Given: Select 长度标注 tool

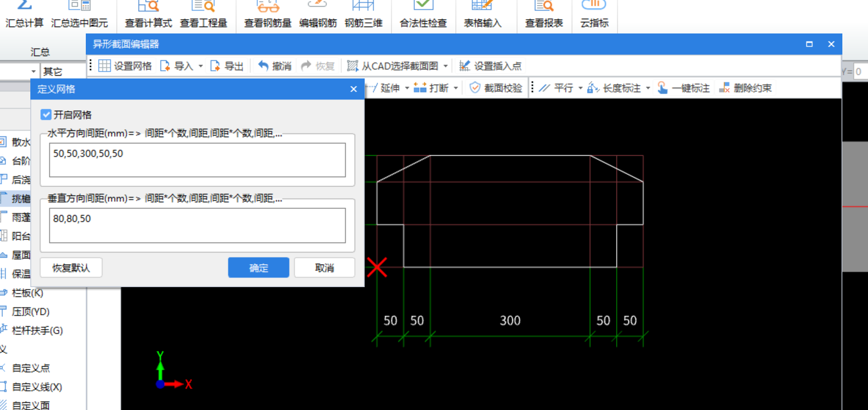Looking at the screenshot, I should (x=614, y=88).
